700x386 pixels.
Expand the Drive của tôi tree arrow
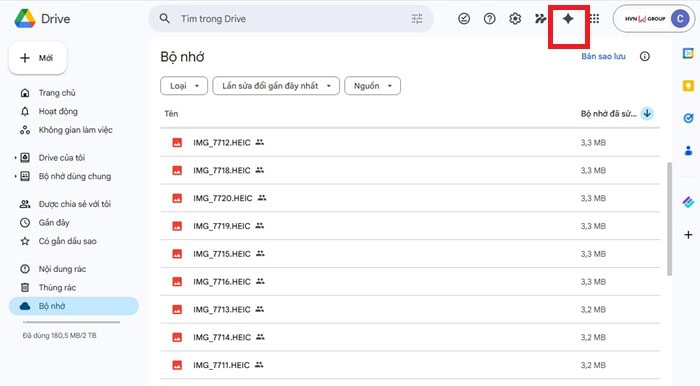15,158
